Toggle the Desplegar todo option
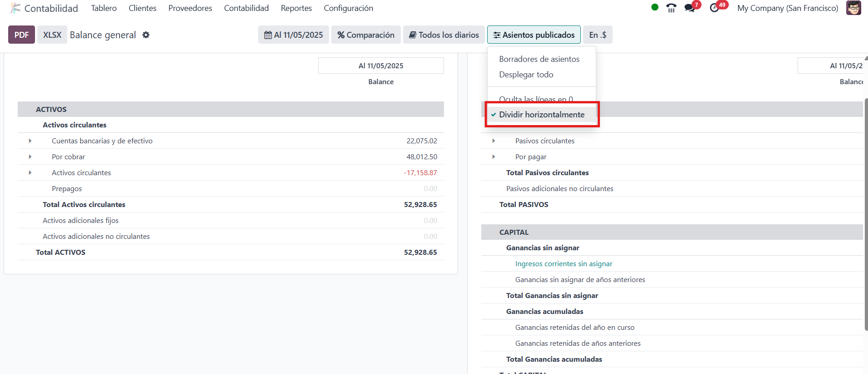This screenshot has height=374, width=868. tap(526, 75)
